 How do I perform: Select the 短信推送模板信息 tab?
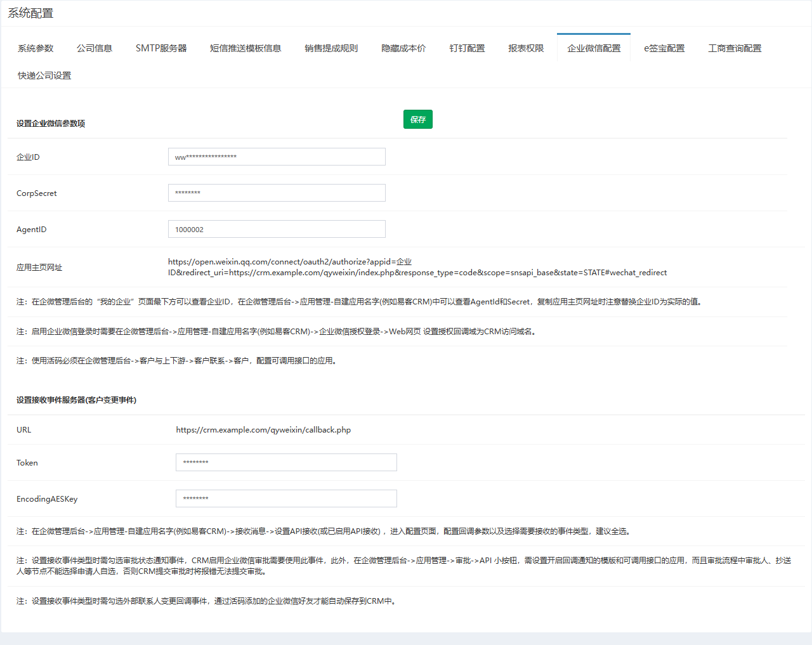click(246, 48)
